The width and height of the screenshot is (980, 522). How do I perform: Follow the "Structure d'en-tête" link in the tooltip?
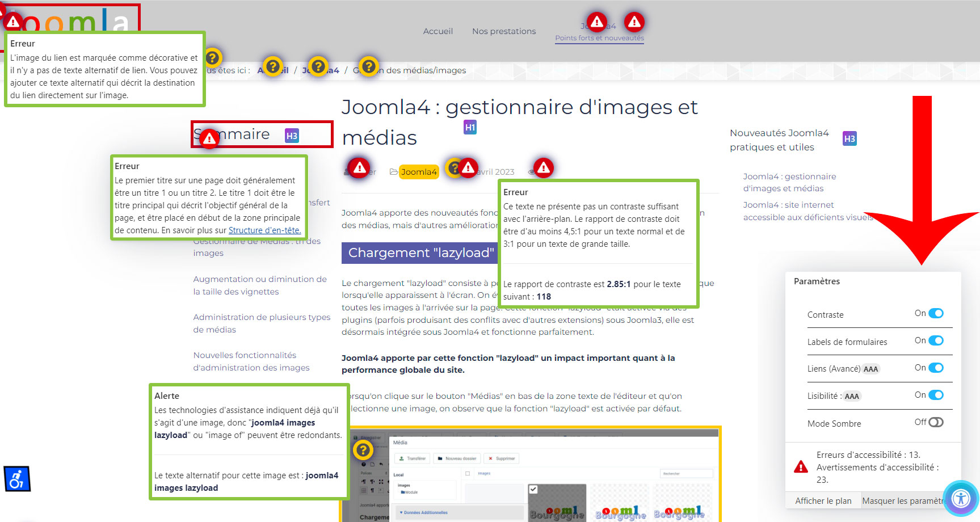(264, 230)
